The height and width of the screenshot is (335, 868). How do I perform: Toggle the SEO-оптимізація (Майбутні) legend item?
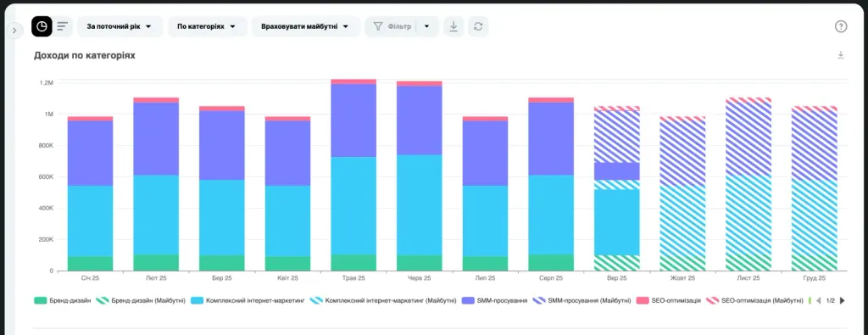pyautogui.click(x=755, y=301)
